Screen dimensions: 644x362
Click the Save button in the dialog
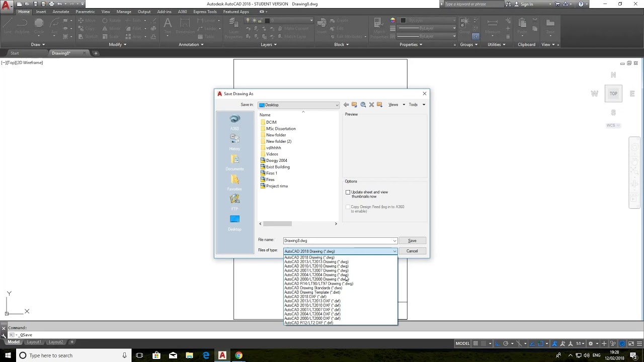tap(412, 241)
